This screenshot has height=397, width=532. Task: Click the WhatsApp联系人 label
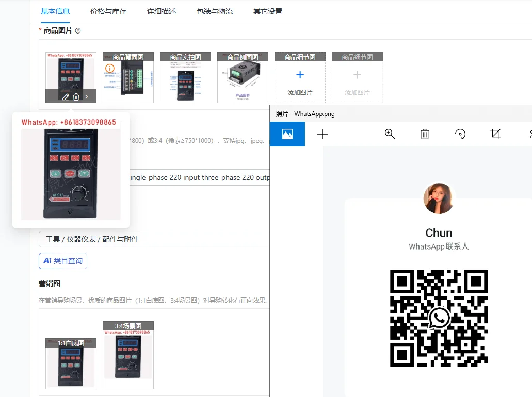pos(439,246)
